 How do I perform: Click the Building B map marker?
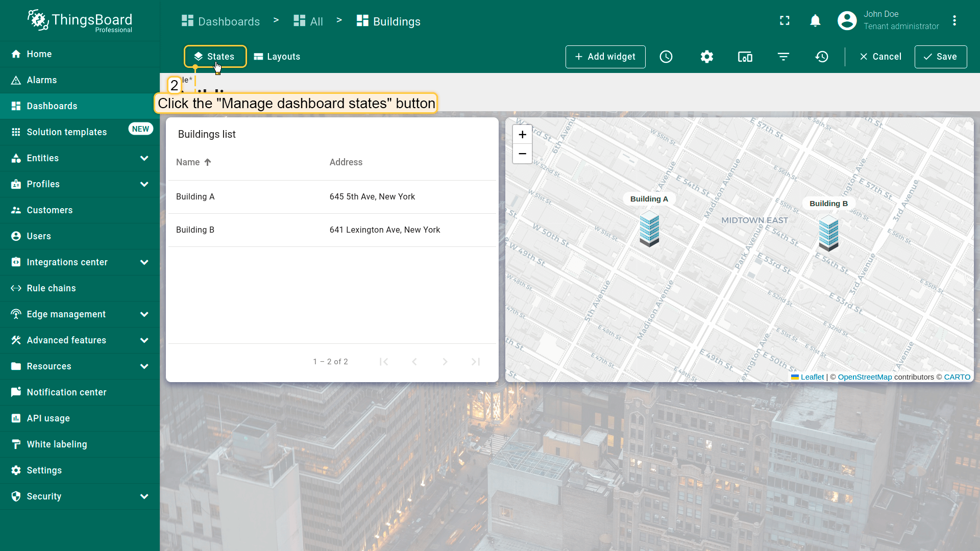click(828, 233)
